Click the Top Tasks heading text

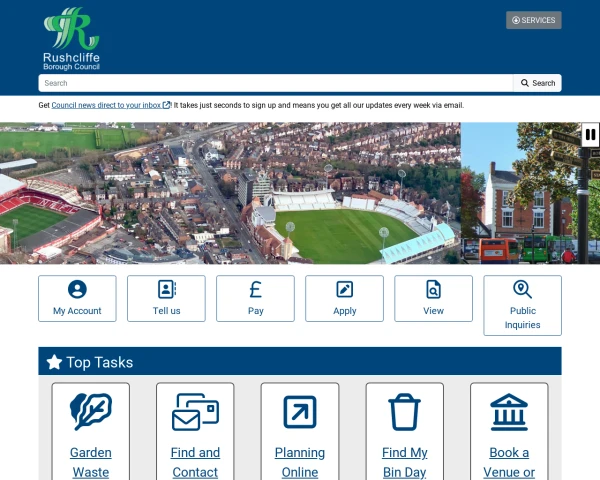[99, 362]
